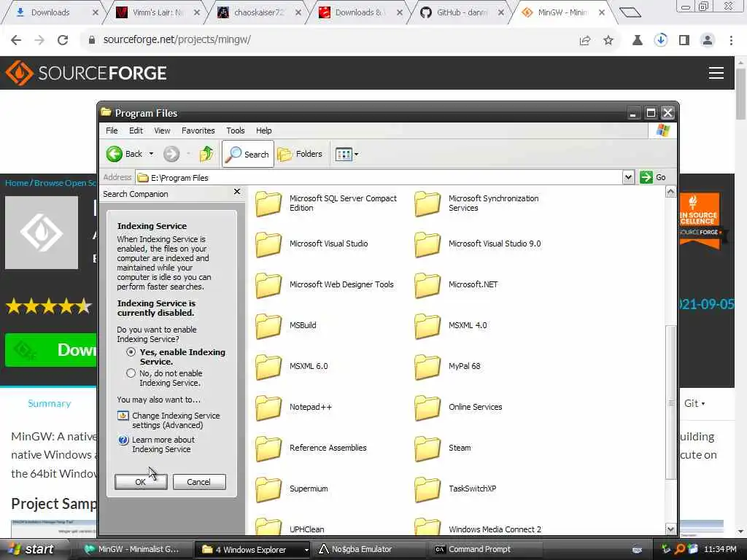This screenshot has width=747, height=560.
Task: Click the blue help question mark icon
Action: [x=123, y=440]
